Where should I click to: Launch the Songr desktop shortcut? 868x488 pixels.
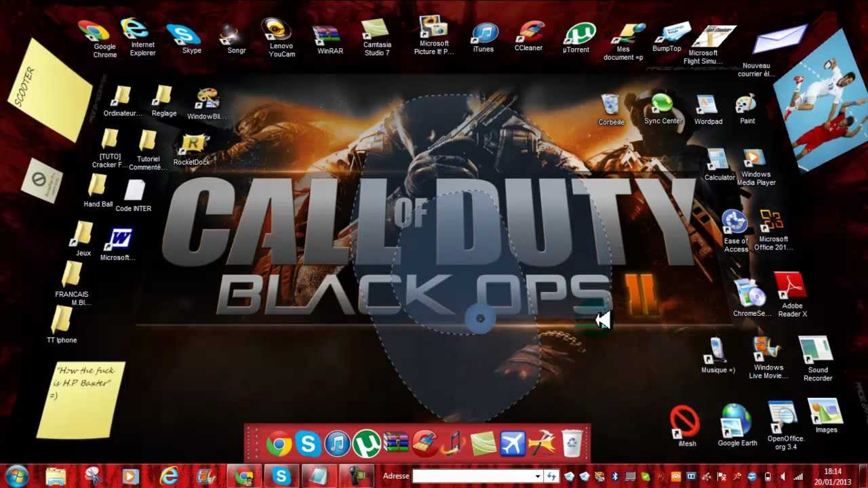231,34
